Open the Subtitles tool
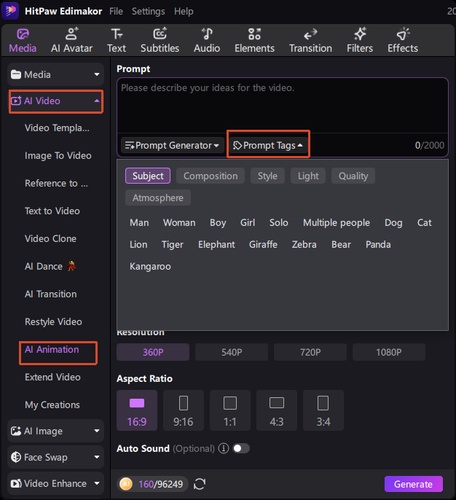The height and width of the screenshot is (500, 456). tap(160, 40)
